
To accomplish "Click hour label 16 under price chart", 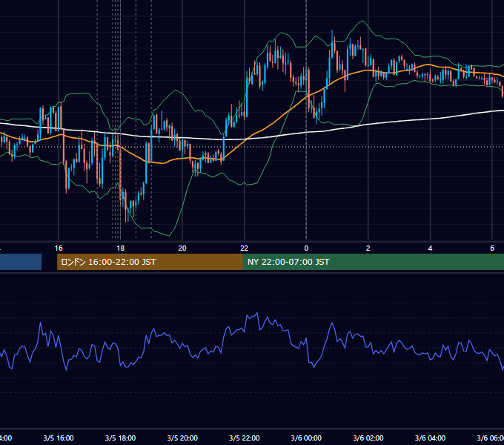I will 59,248.
